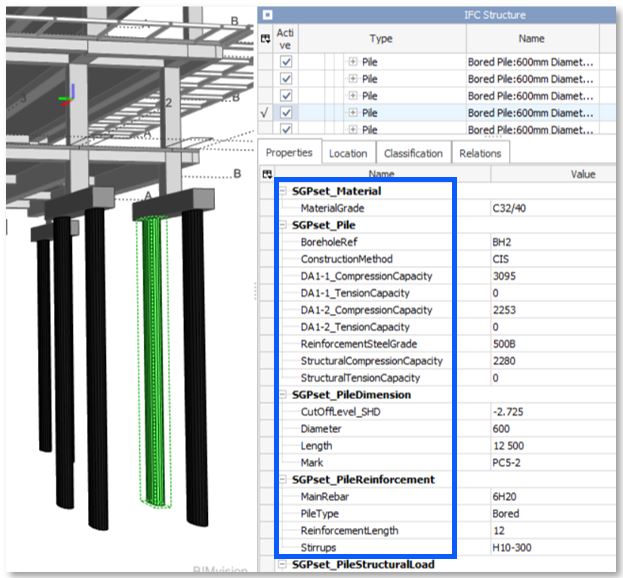
Task: Sort by the Type column header
Action: pos(381,38)
